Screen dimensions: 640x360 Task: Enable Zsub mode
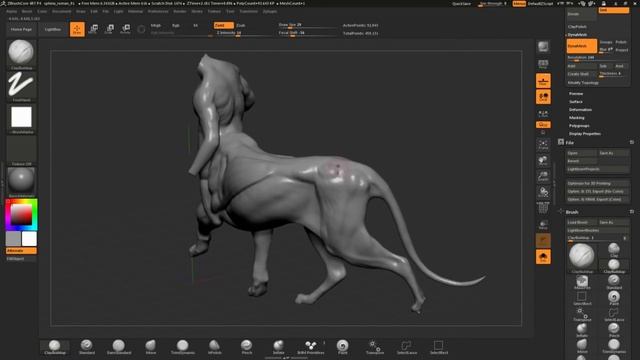coord(241,25)
